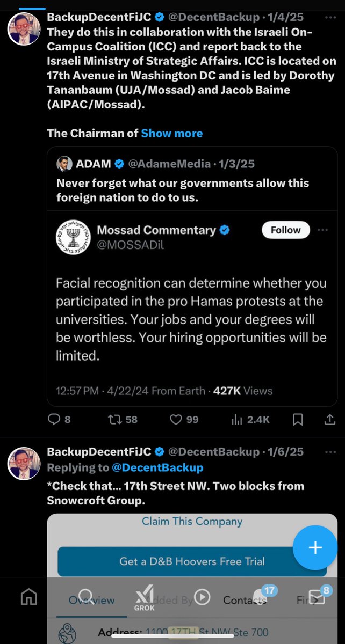This screenshot has width=345, height=644.
Task: Open more options on Mossad Commentary post
Action: (322, 230)
